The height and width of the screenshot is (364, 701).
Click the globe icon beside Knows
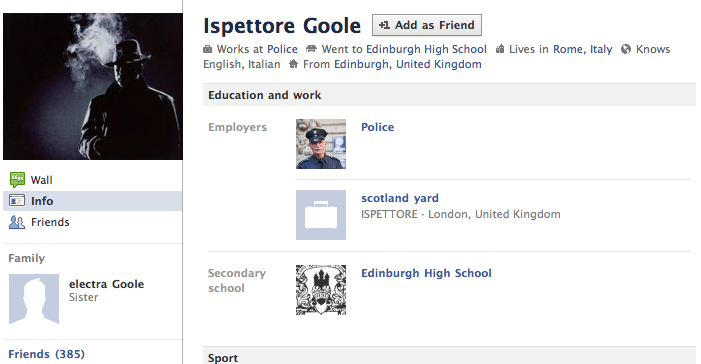626,49
